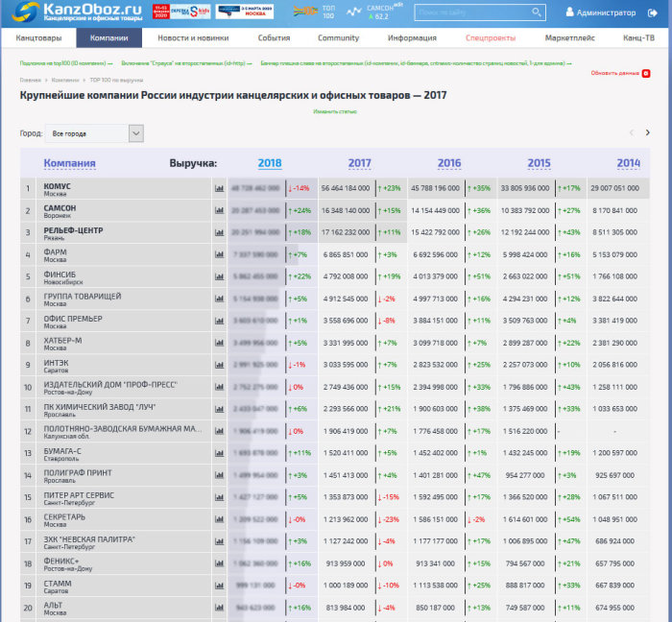672x622 pixels.
Task: Open chart icon for ФЕНИКС+ row
Action: pos(219,563)
